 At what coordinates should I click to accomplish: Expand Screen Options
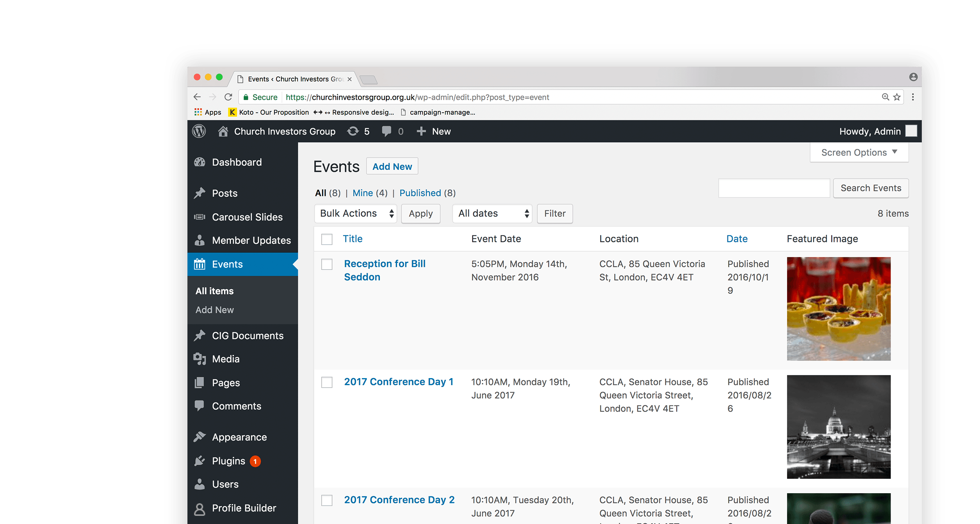859,152
